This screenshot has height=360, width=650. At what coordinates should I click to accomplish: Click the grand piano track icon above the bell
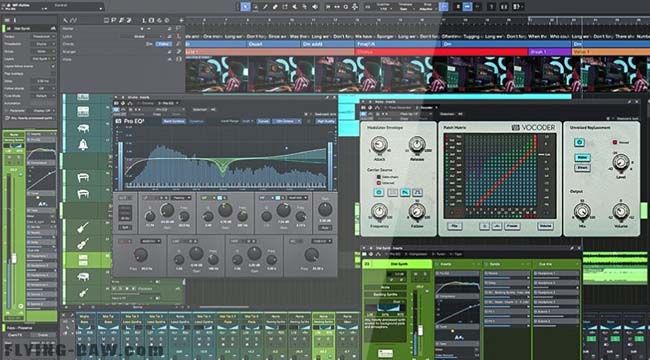(x=83, y=128)
